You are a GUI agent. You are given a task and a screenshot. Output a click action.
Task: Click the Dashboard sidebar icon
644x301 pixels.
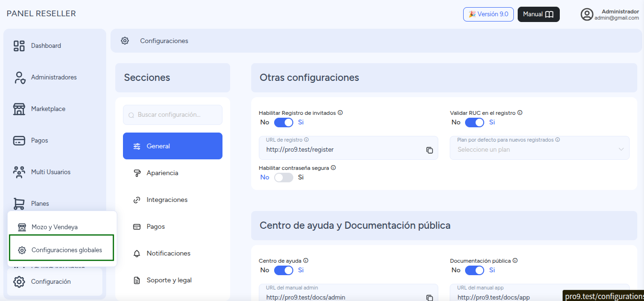click(19, 46)
